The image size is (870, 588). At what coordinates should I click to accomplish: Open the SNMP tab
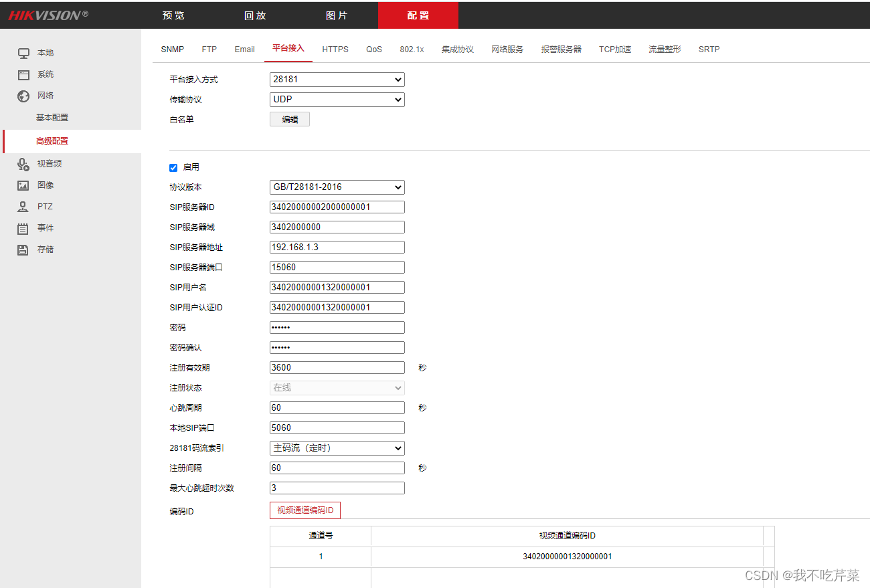pyautogui.click(x=173, y=50)
